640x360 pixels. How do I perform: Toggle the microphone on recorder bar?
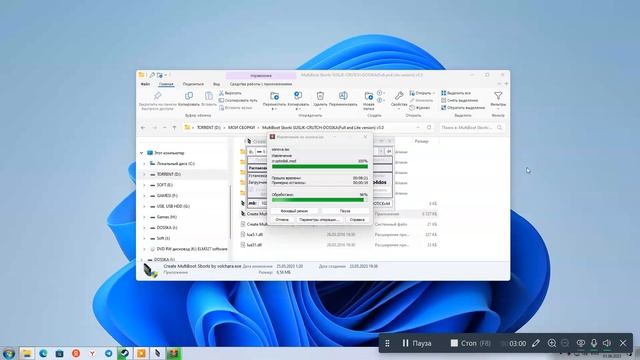click(x=594, y=343)
